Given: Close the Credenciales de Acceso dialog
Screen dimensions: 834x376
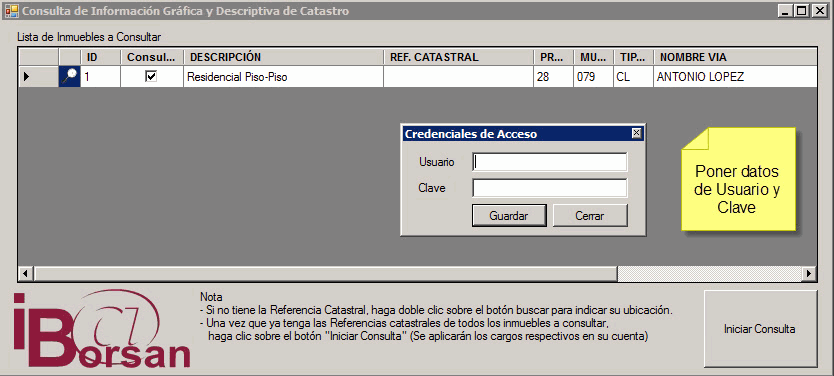Looking at the screenshot, I should 636,133.
